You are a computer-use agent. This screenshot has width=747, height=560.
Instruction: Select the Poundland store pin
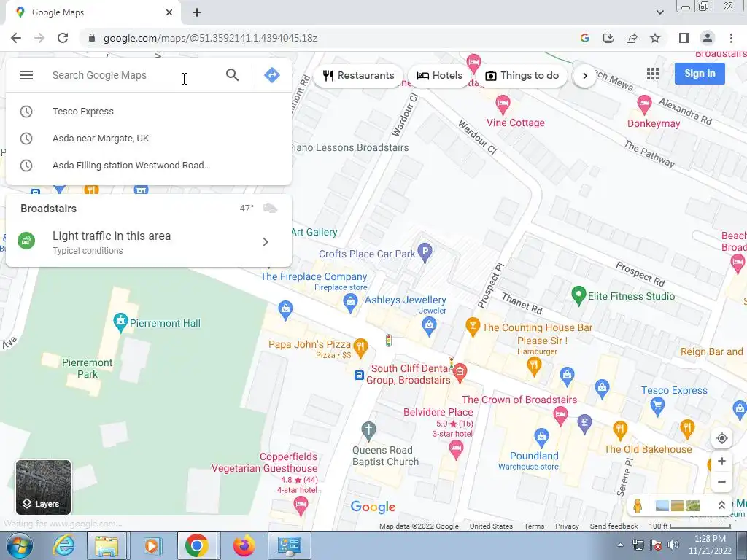coord(541,437)
